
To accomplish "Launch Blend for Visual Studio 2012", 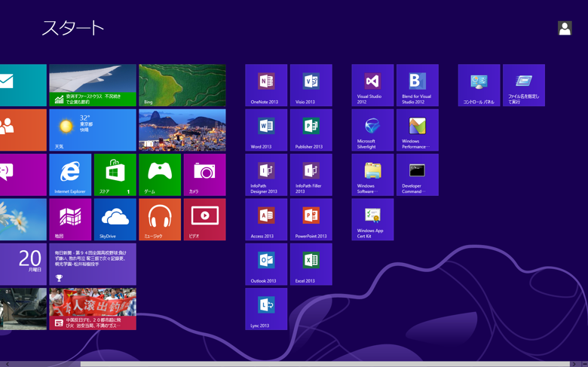I will coord(418,85).
